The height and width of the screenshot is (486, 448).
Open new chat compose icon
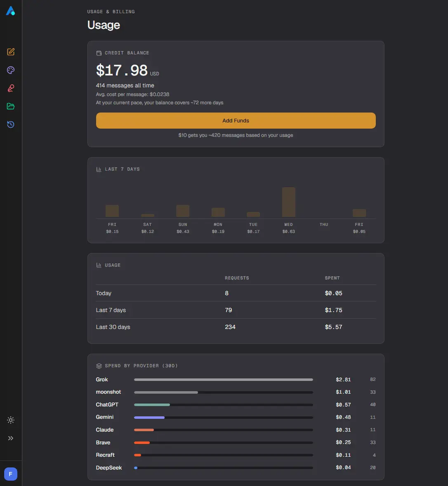(11, 52)
